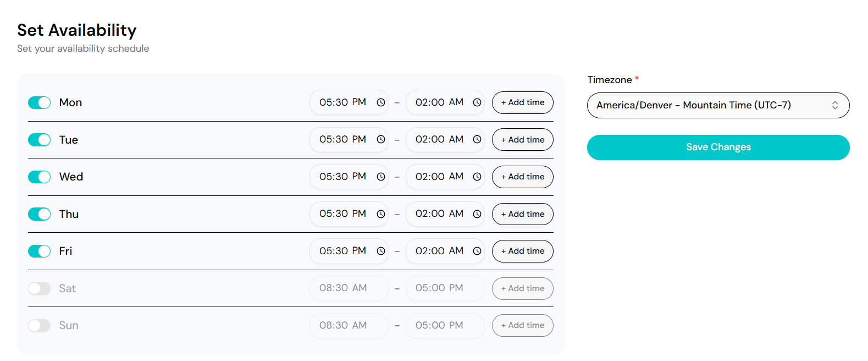Click Save Changes

718,147
